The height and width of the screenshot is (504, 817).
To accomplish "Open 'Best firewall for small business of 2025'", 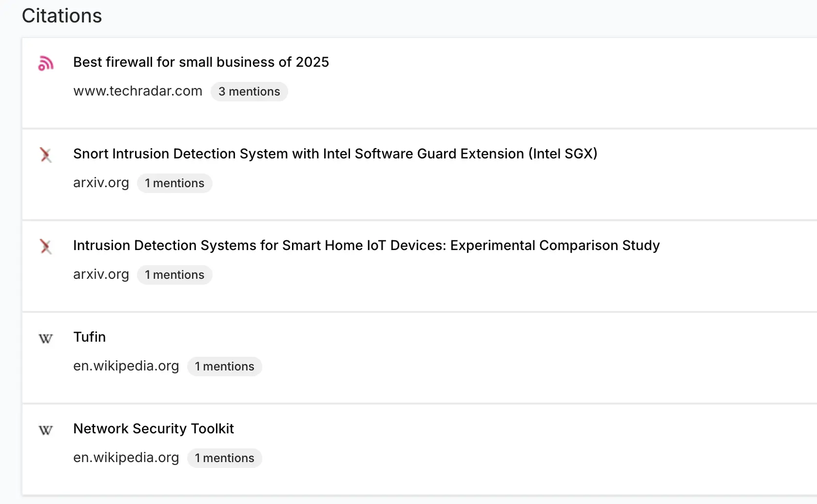I will [x=201, y=62].
